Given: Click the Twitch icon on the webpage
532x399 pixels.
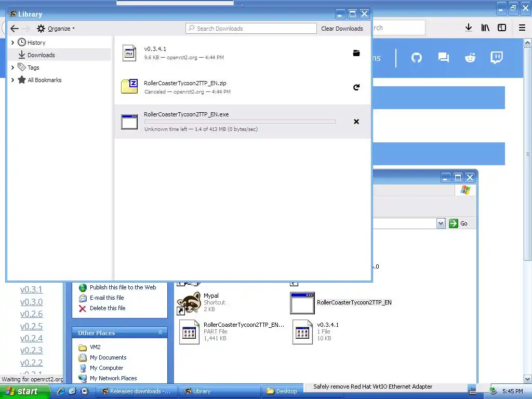Looking at the screenshot, I should (x=497, y=58).
